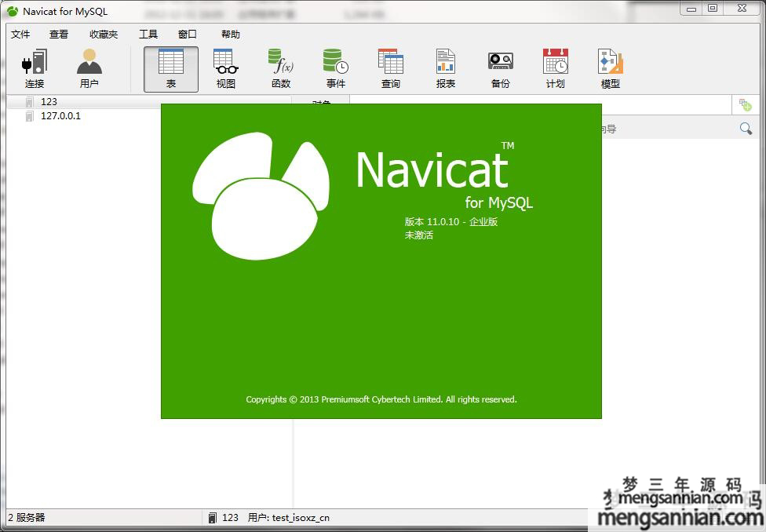Viewport: 766px width, 532px height.
Task: Open the 备份 (Backup) tool
Action: point(500,69)
